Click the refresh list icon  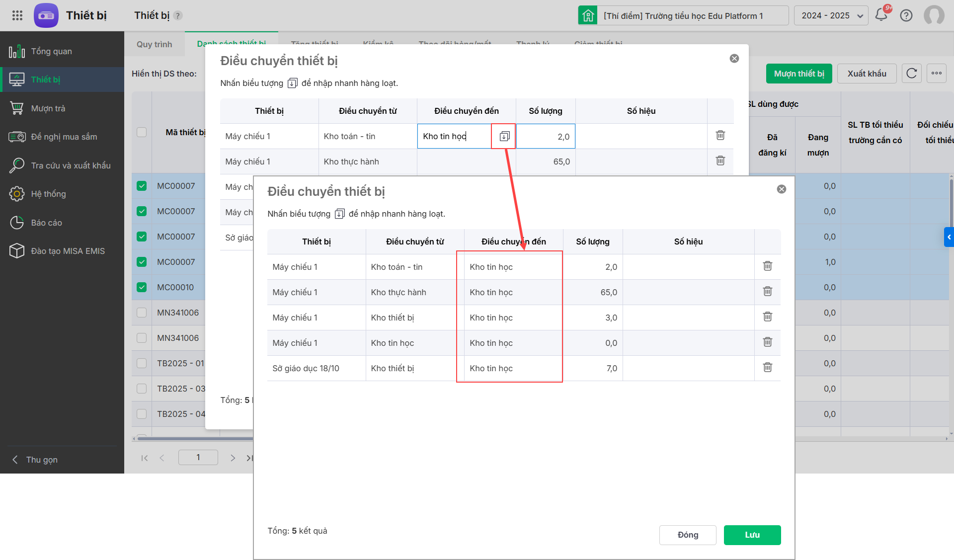[x=911, y=74]
